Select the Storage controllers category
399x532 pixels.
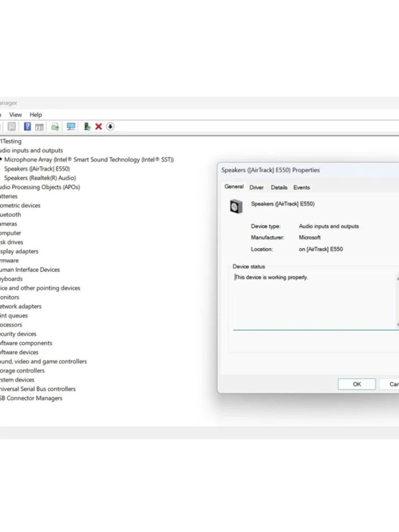click(22, 371)
